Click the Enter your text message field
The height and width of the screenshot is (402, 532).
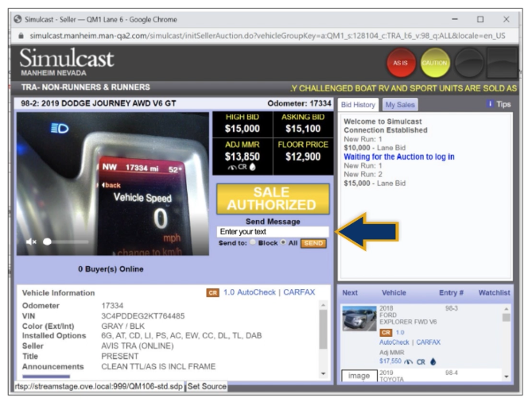pyautogui.click(x=273, y=232)
